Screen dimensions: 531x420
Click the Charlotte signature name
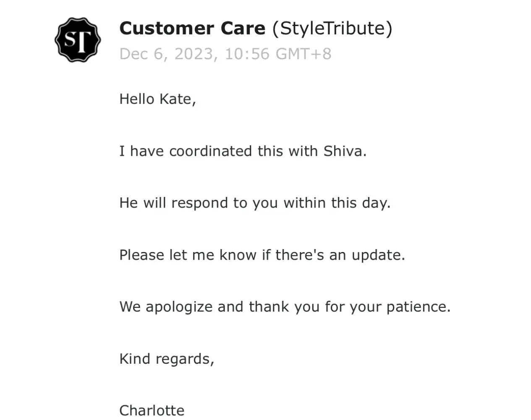(152, 410)
